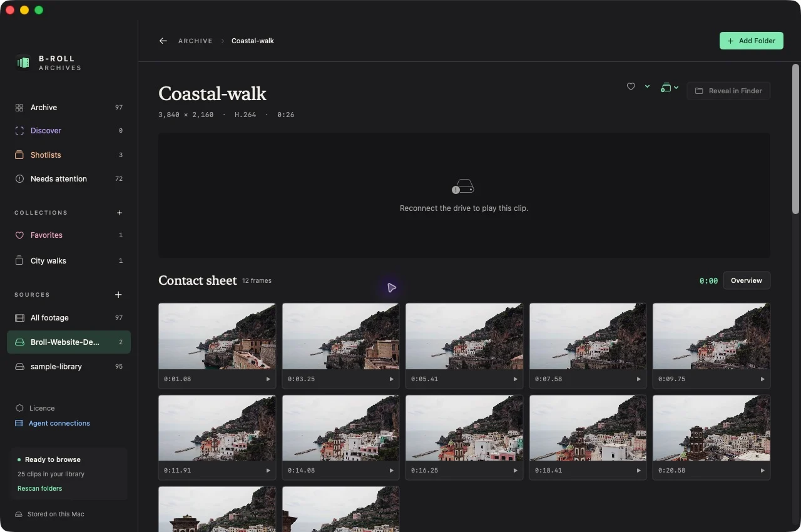Click the Reveal in Finder button
Image resolution: width=801 pixels, height=532 pixels.
point(728,91)
